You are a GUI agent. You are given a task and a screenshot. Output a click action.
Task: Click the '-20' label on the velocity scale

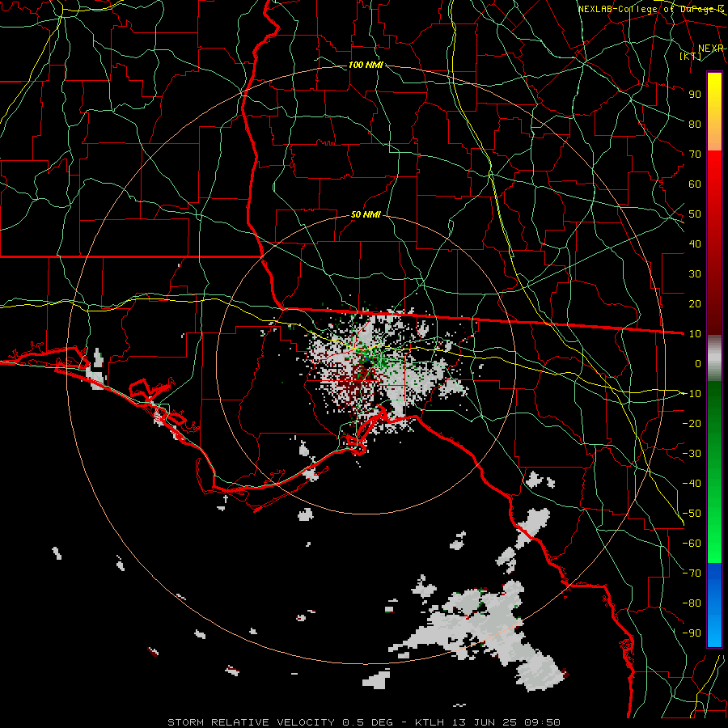(x=692, y=424)
